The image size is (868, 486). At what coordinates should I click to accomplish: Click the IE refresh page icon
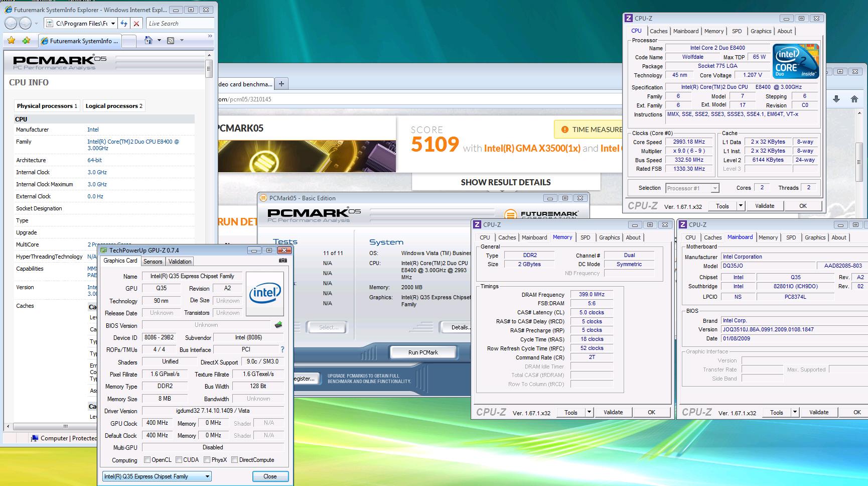click(x=124, y=23)
